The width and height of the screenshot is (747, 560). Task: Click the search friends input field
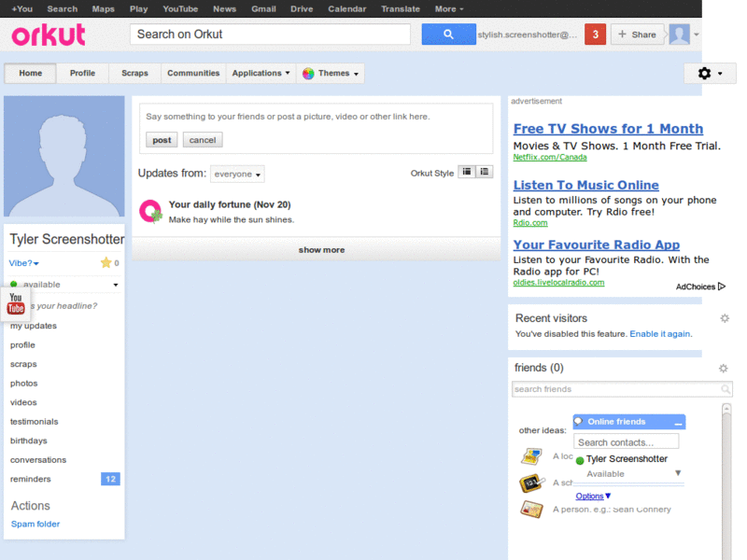click(x=622, y=389)
